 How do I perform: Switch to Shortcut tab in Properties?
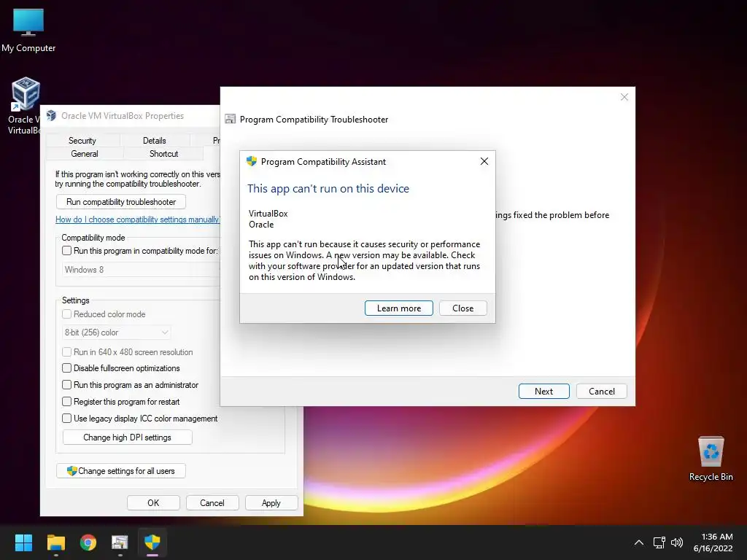coord(163,154)
